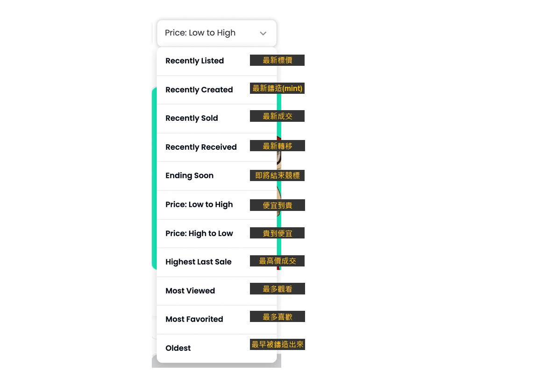This screenshot has width=555, height=392.
Task: Choose Most Favorited sorting
Action: [x=217, y=320]
